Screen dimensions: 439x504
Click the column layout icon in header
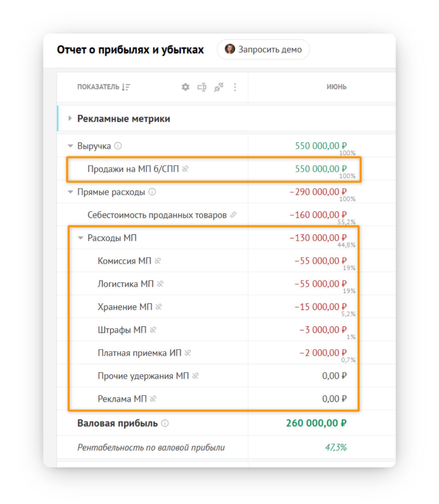tap(202, 87)
